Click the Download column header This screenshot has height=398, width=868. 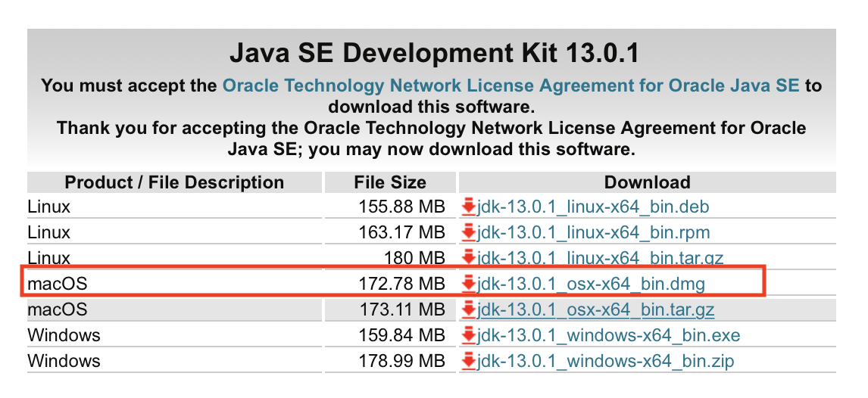pos(647,182)
